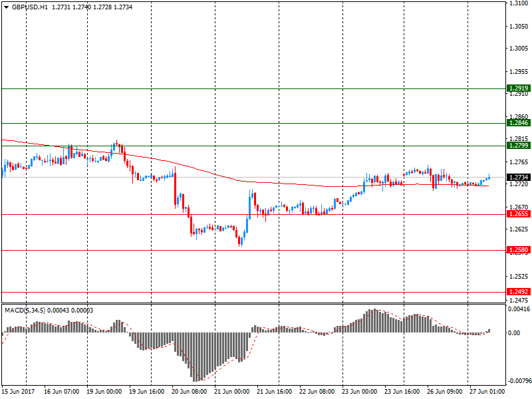Click the 1.2734 current price label
532x399 pixels.
click(519, 177)
